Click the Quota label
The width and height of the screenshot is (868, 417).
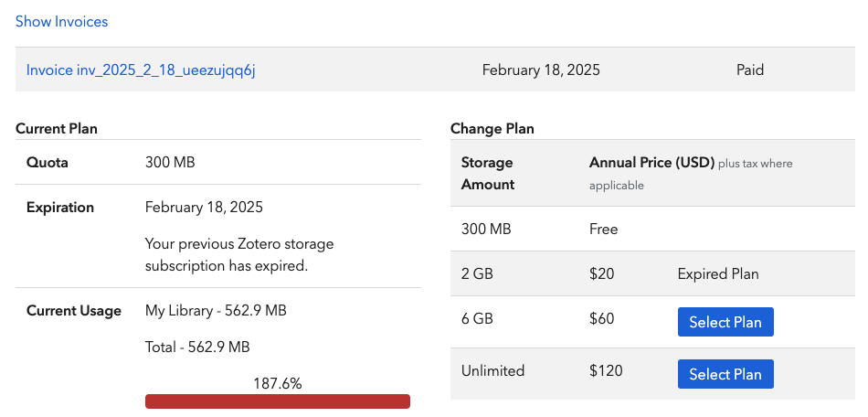click(x=48, y=163)
